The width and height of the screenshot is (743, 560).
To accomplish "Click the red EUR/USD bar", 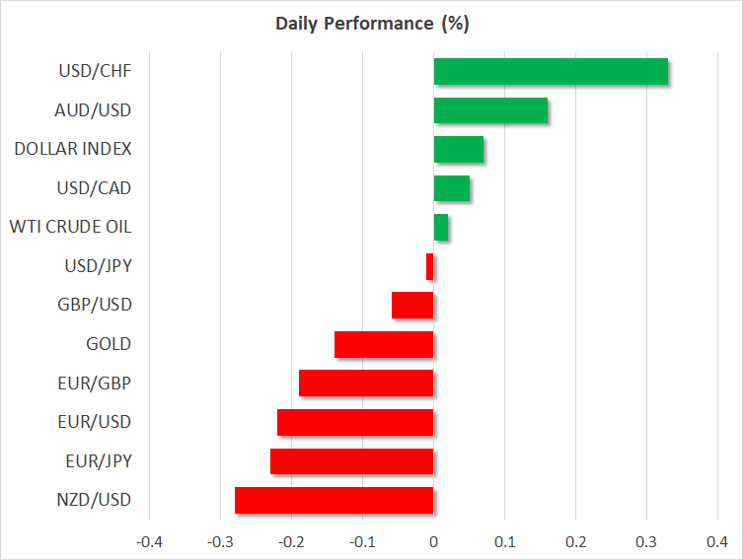I will (x=355, y=422).
